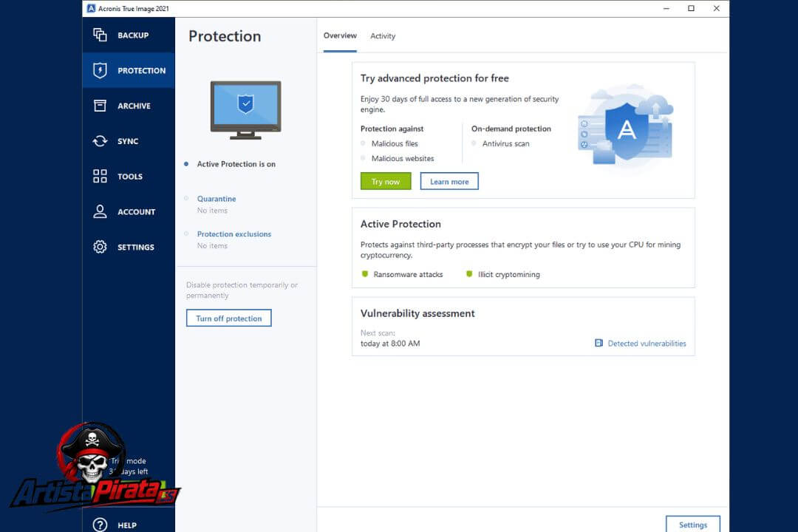This screenshot has width=798, height=532.
Task: Click the 'Active Protection' card heading
Action: [x=400, y=224]
